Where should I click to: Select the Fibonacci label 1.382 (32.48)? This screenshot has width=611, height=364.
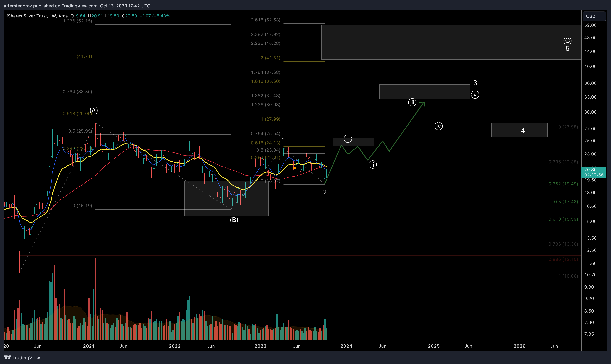coord(265,96)
